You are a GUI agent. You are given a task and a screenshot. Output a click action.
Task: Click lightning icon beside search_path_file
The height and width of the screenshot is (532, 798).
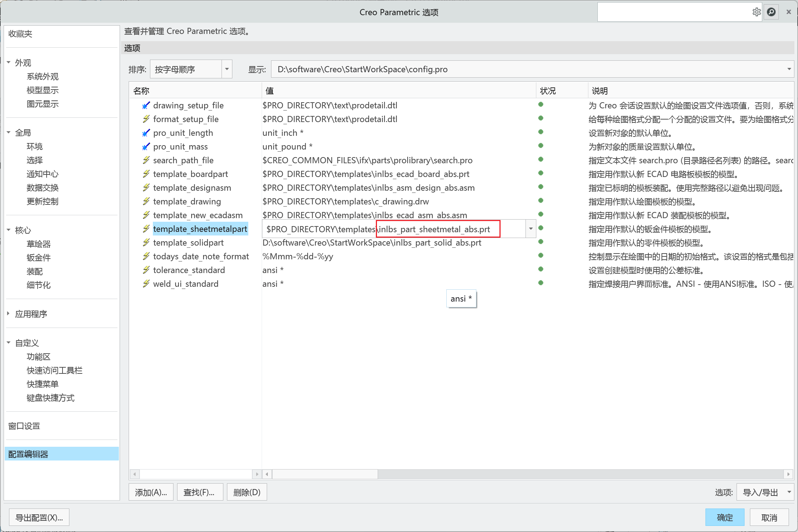[x=146, y=160]
